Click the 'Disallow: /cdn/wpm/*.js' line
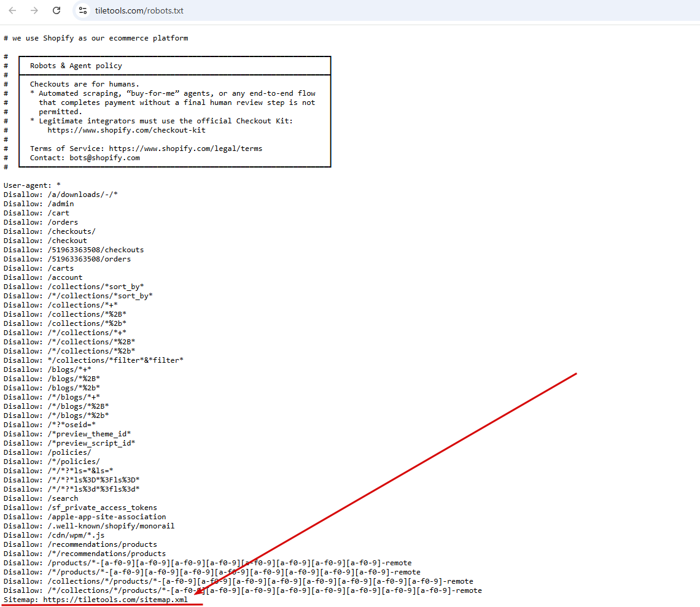 coord(54,535)
